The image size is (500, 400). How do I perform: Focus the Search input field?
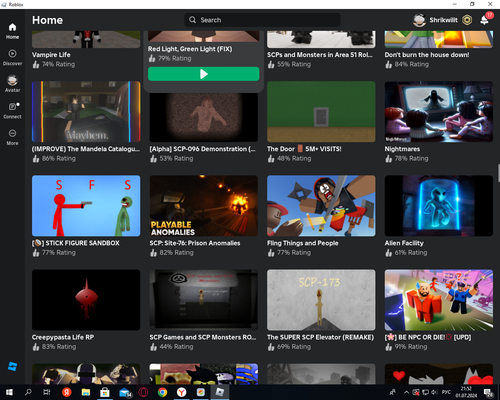click(x=262, y=20)
